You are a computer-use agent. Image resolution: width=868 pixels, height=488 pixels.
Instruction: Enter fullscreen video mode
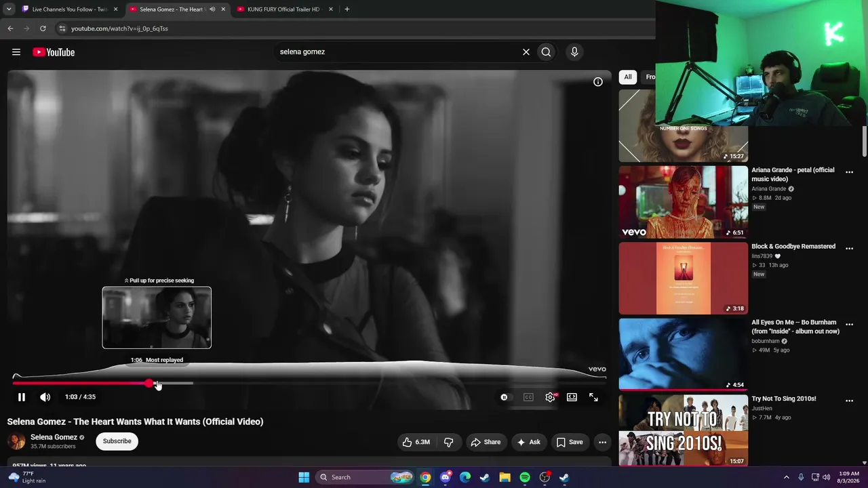click(x=593, y=397)
